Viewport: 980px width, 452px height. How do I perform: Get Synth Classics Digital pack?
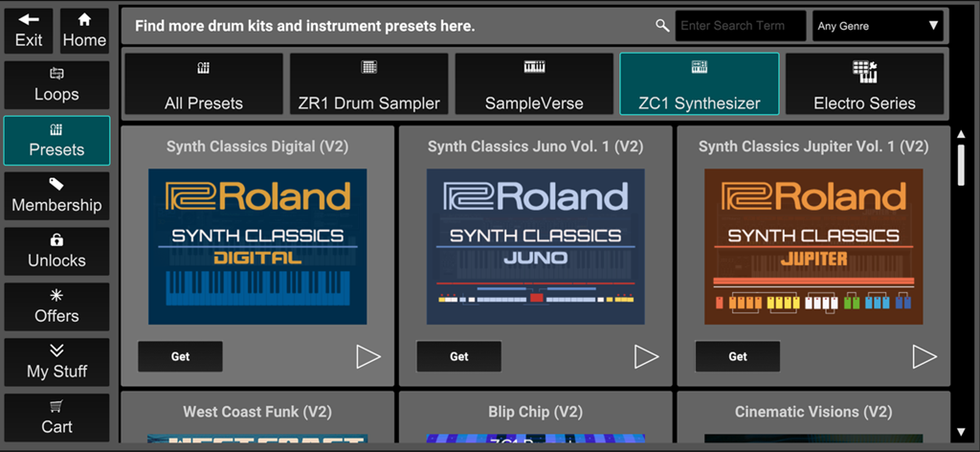pos(181,356)
